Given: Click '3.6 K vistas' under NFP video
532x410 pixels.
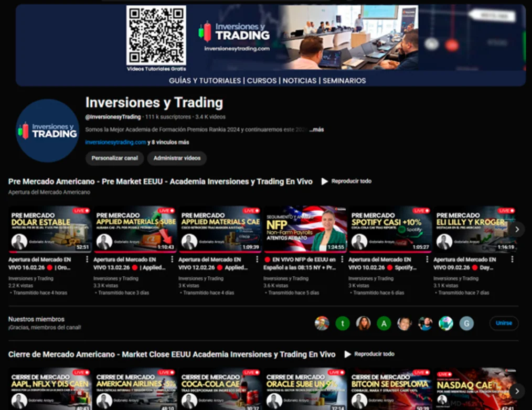Looking at the screenshot, I should 276,286.
